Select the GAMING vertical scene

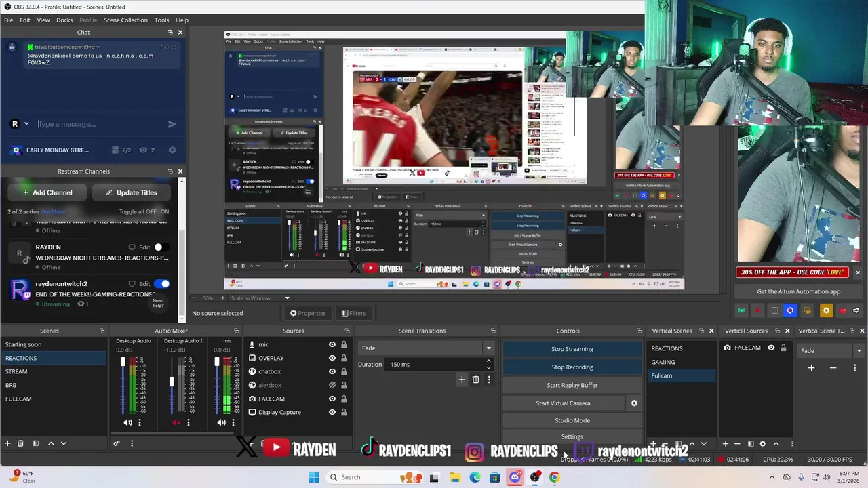pos(682,362)
